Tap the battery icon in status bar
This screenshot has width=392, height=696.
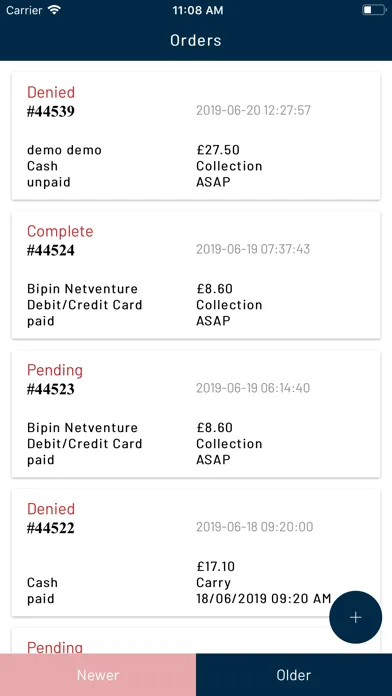pos(374,10)
